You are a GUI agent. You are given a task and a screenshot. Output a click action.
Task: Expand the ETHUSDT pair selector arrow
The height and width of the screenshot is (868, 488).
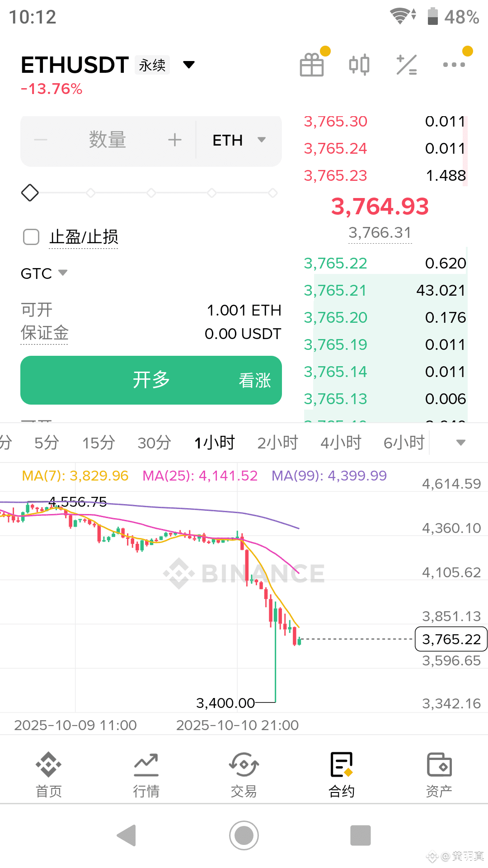tap(189, 65)
